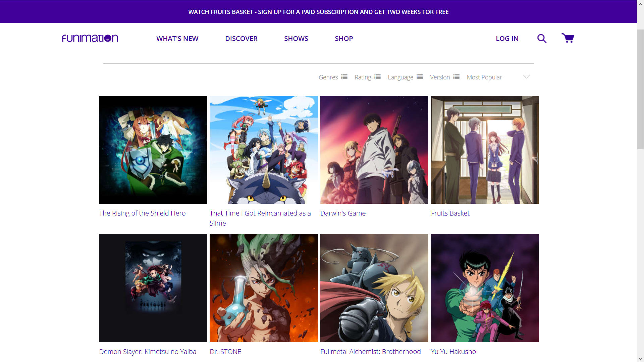The image size is (644, 362).
Task: Select the Shield Hero poster thumbnail
Action: click(x=153, y=150)
